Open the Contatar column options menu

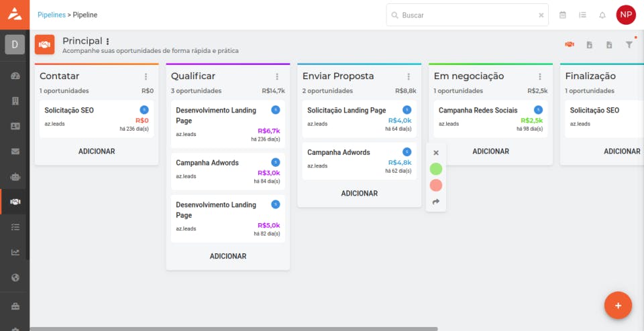(x=146, y=76)
